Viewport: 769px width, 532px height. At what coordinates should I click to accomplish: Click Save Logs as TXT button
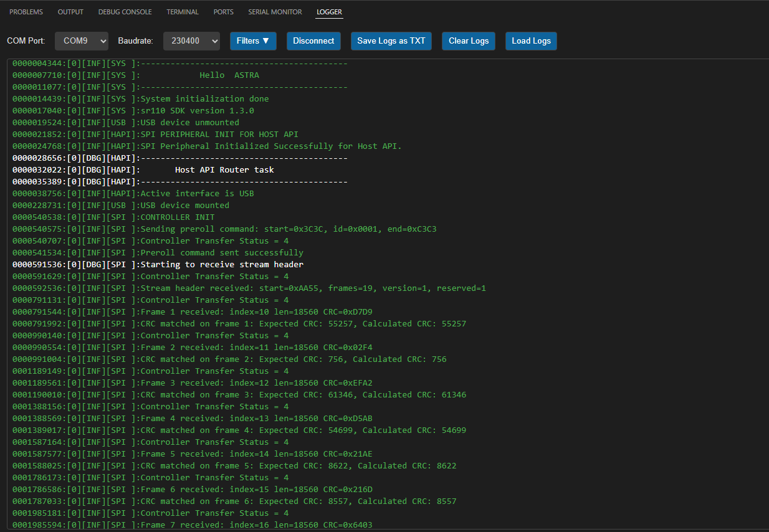(391, 41)
